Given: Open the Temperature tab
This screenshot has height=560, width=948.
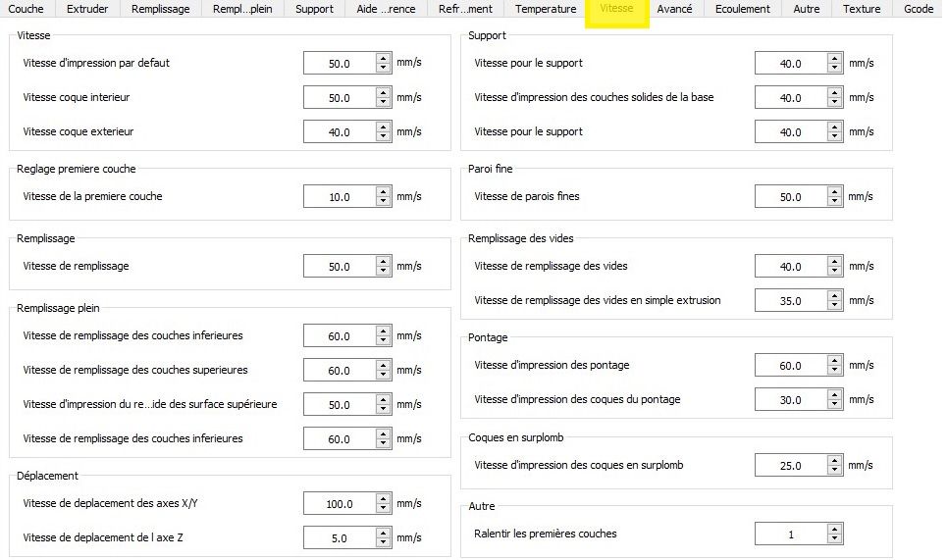Looking at the screenshot, I should point(546,9).
